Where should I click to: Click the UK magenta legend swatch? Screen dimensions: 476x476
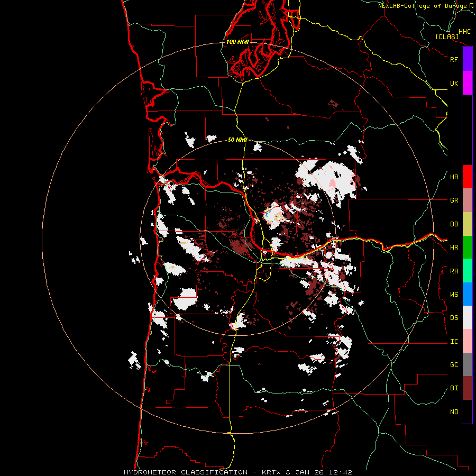tap(467, 83)
